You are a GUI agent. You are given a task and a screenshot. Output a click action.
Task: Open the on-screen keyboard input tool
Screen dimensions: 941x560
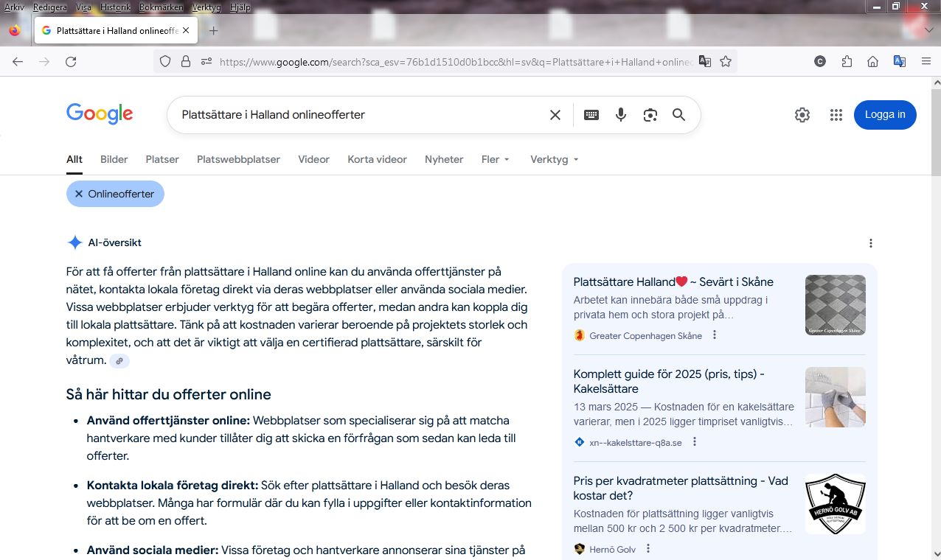click(x=591, y=115)
